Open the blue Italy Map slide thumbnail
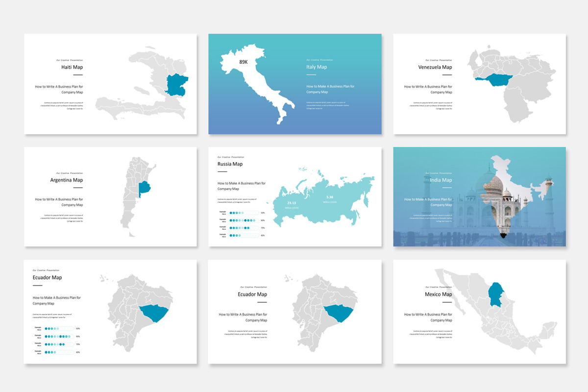The width and height of the screenshot is (588, 392). coord(295,84)
